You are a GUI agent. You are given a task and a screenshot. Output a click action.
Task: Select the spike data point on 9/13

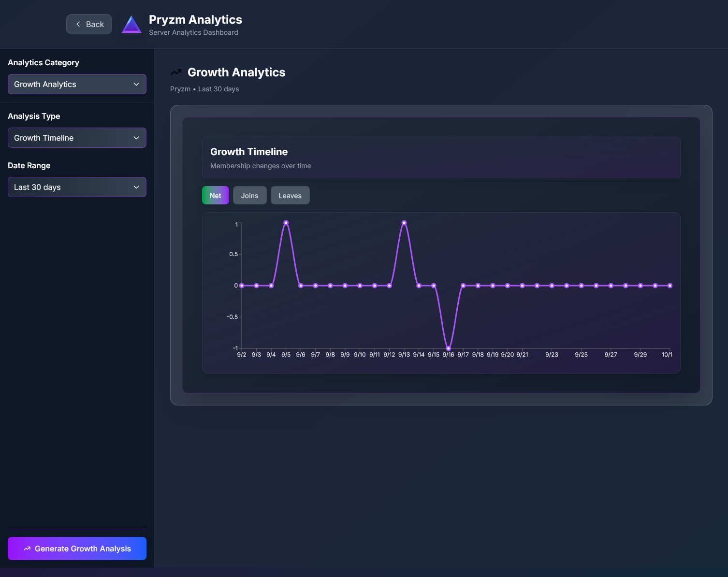point(404,223)
